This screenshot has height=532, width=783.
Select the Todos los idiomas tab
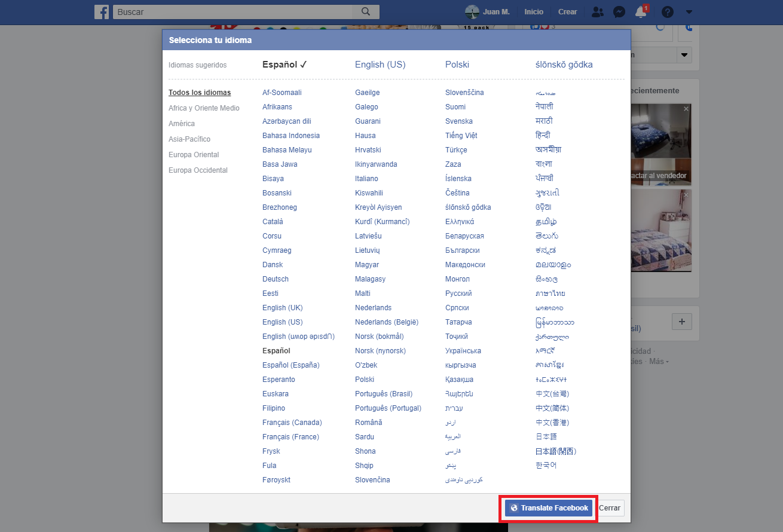click(200, 93)
